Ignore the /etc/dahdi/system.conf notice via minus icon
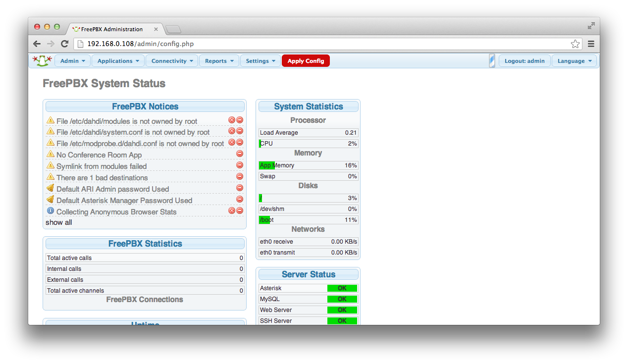 [240, 131]
